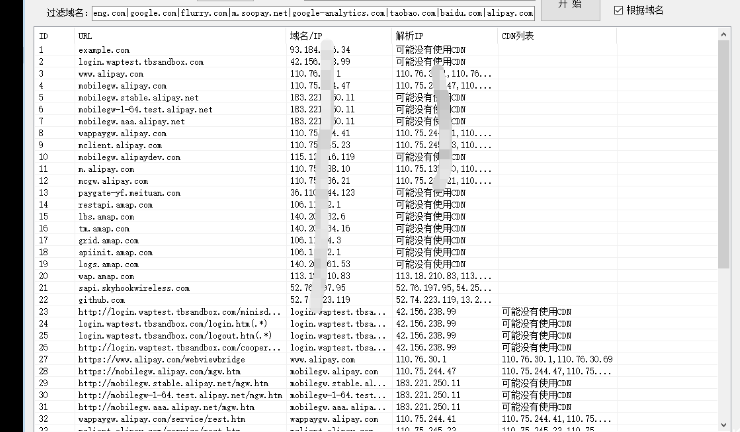Screen dimensions: 740x432
Task: Select the http://mobilegw.aaa.alipay.net/mgw.htm URL
Action: click(166, 407)
